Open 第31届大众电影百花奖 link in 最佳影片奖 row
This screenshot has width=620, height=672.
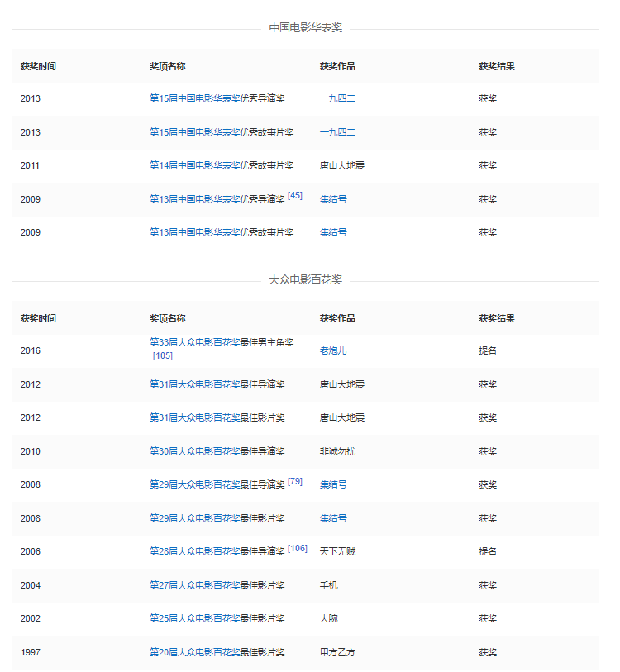pyautogui.click(x=194, y=417)
